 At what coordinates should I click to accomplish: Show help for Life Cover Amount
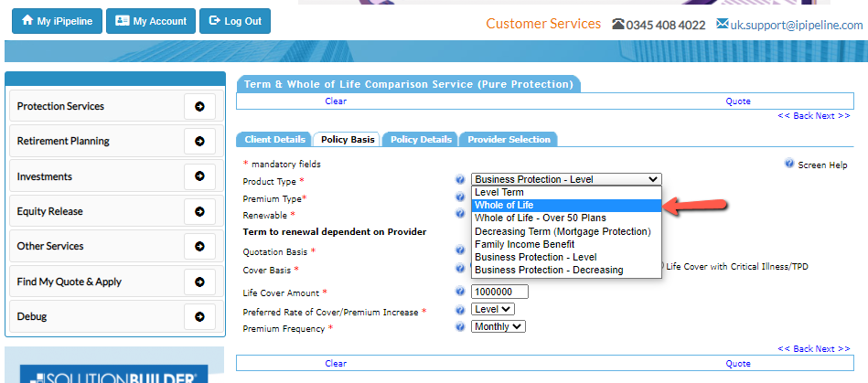pos(460,293)
